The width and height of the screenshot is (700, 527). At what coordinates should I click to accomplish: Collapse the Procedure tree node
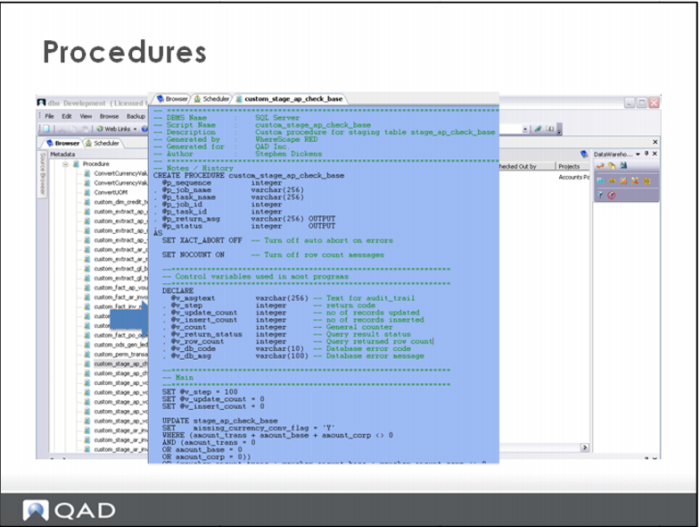point(66,164)
